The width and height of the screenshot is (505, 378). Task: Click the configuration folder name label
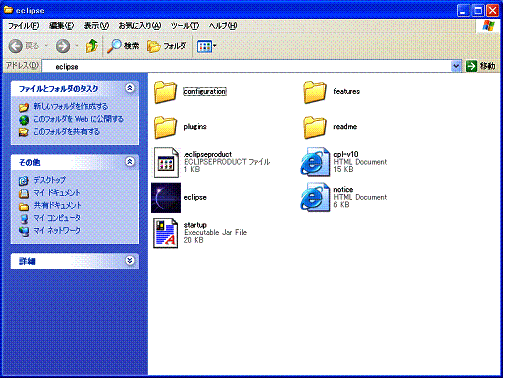205,91
